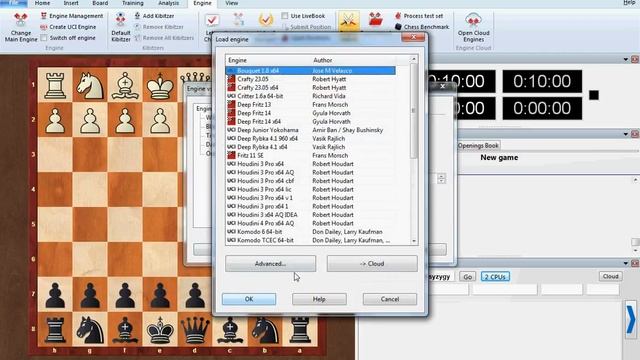Image resolution: width=640 pixels, height=360 pixels.
Task: Click the engine list scrollbar thumb
Action: [414, 111]
